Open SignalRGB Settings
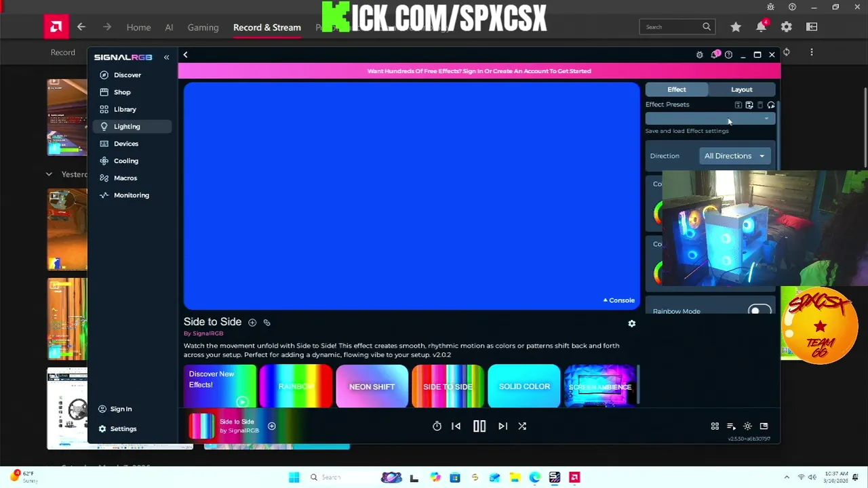The width and height of the screenshot is (868, 488). click(117, 429)
